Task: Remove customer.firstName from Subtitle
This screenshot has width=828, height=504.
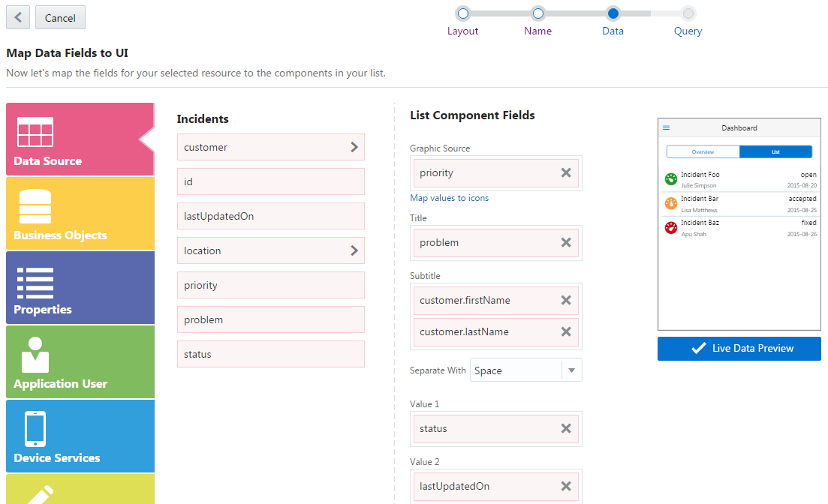Action: (566, 301)
